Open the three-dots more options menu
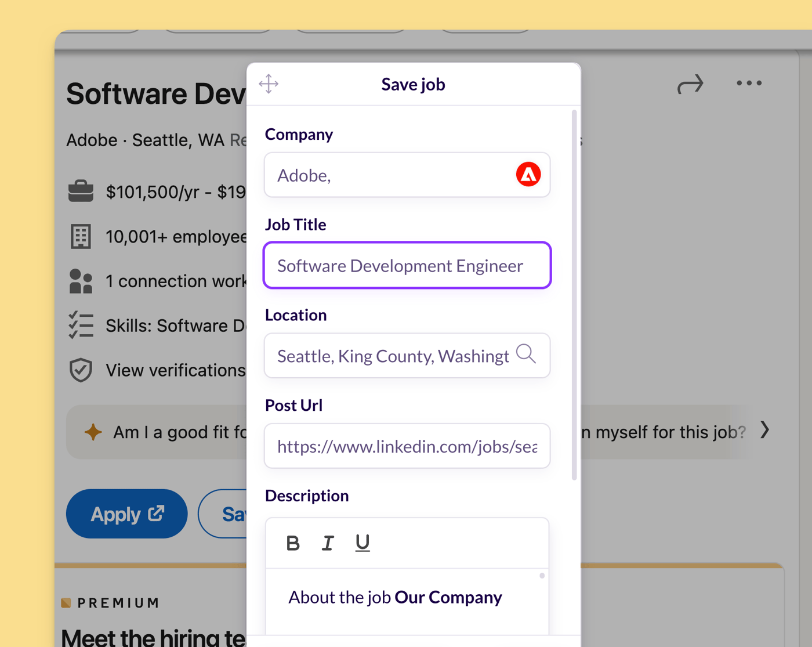This screenshot has height=647, width=812. [x=749, y=83]
